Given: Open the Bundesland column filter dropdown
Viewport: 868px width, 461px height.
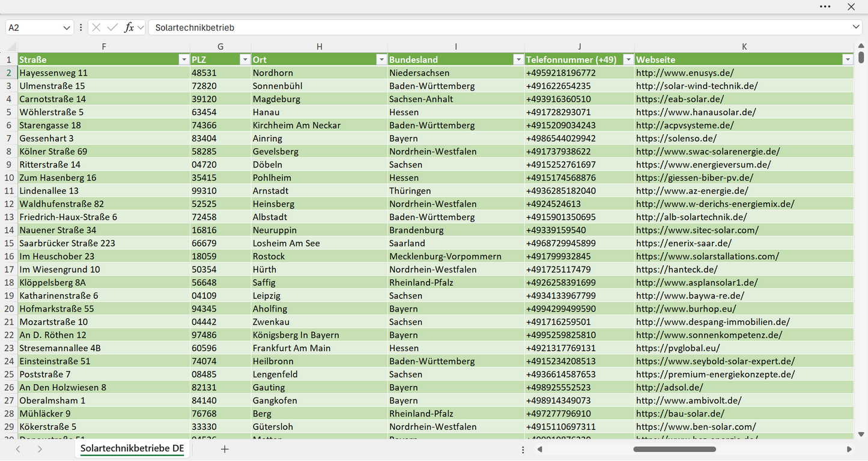Looking at the screenshot, I should [518, 59].
